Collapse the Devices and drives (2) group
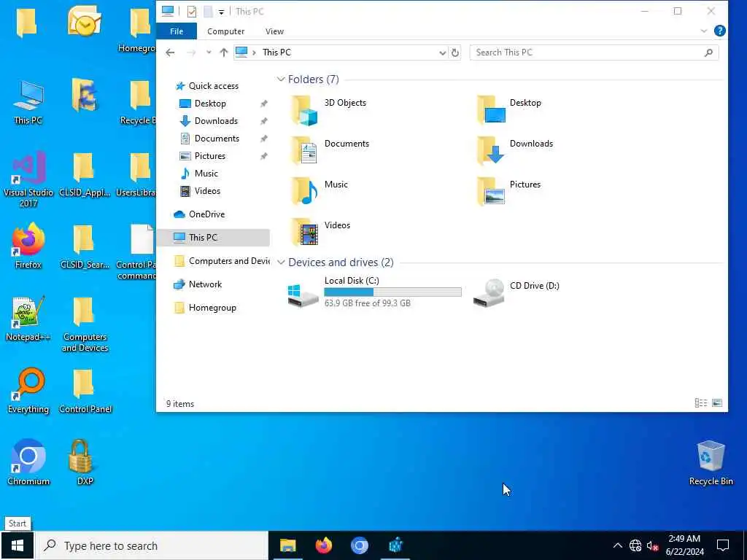Image resolution: width=747 pixels, height=560 pixels. (x=281, y=262)
